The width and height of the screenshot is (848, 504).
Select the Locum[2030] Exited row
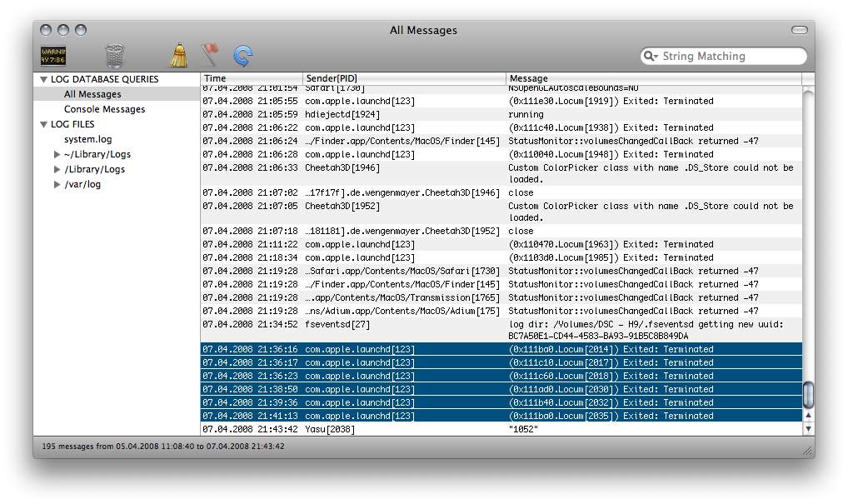[x=501, y=389]
